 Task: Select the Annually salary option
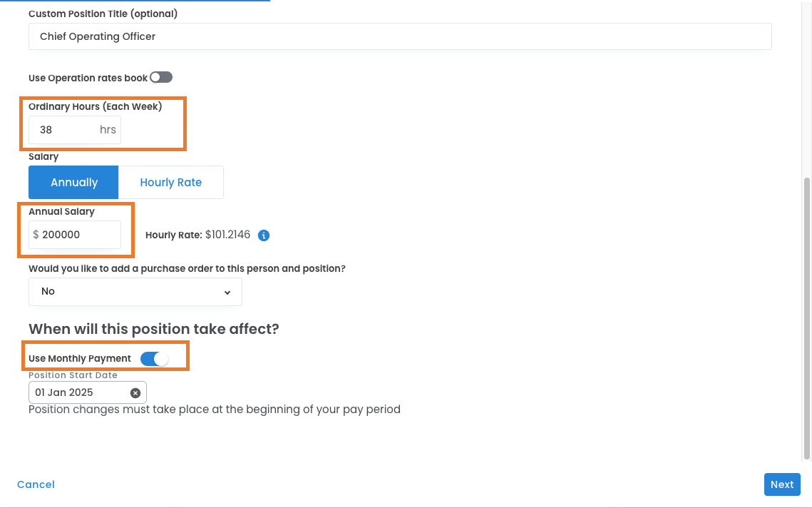coord(73,183)
